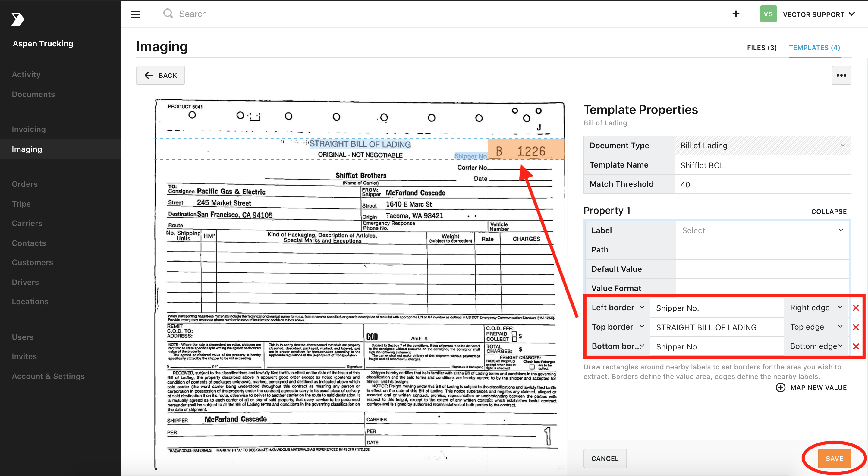Edit the Top border label field
Viewport: 868px width, 476px height.
716,327
